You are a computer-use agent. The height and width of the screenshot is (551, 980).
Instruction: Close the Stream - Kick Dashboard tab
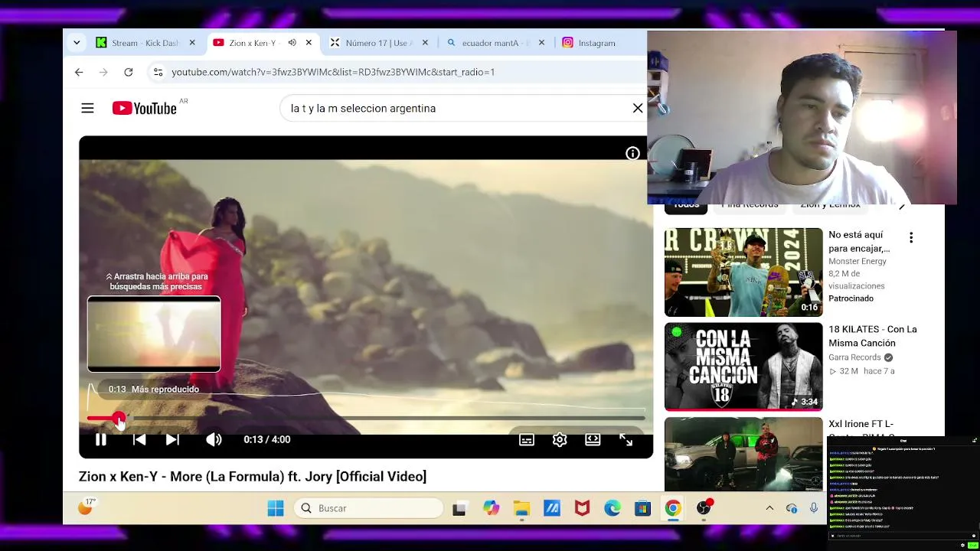tap(192, 43)
